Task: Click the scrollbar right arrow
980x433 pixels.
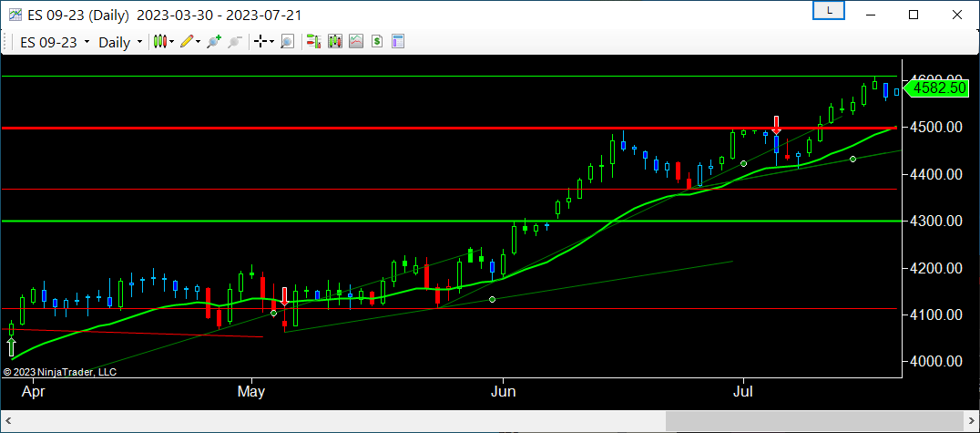Action: tap(972, 421)
